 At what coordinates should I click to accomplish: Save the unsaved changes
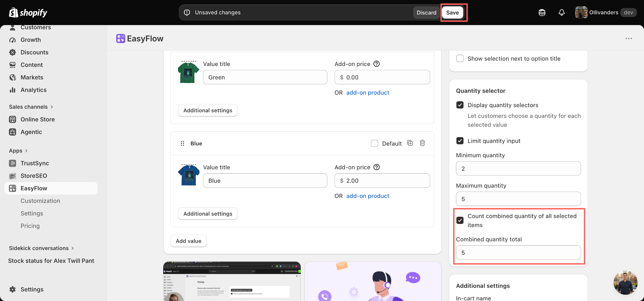pos(452,13)
